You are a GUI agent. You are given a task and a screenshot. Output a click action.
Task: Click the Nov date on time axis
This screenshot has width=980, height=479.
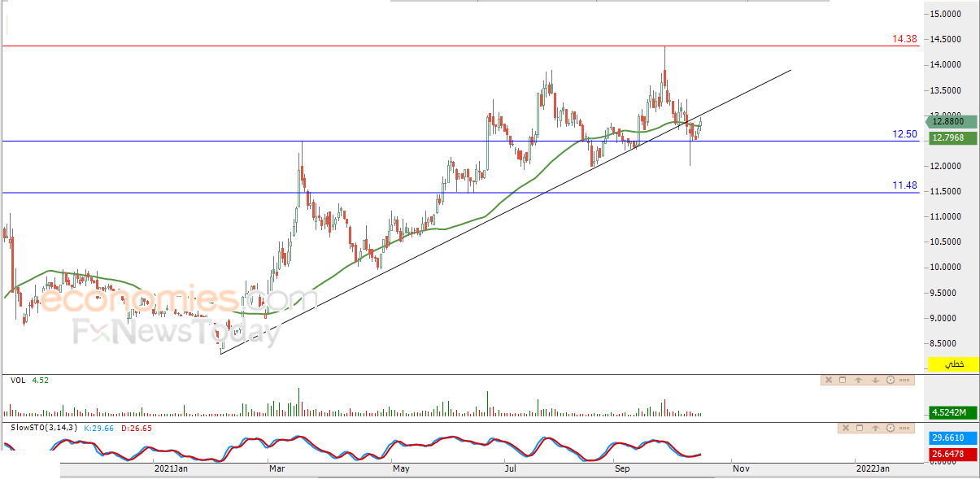coord(740,468)
